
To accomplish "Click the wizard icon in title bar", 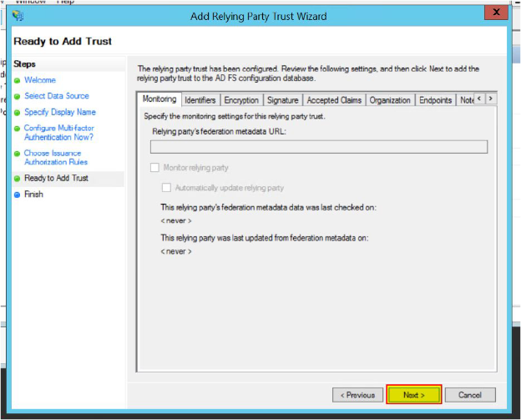I will click(x=18, y=15).
